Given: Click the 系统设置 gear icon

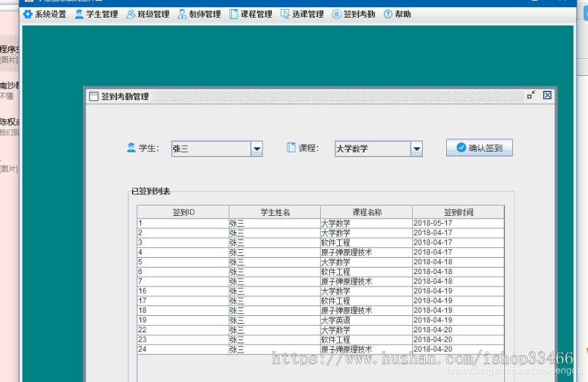Looking at the screenshot, I should click(x=27, y=14).
